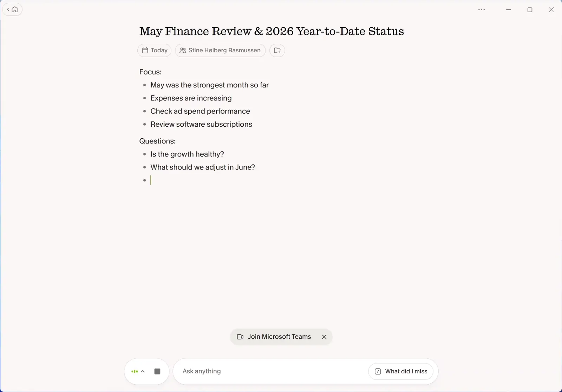Click the What did I miss button

point(401,371)
